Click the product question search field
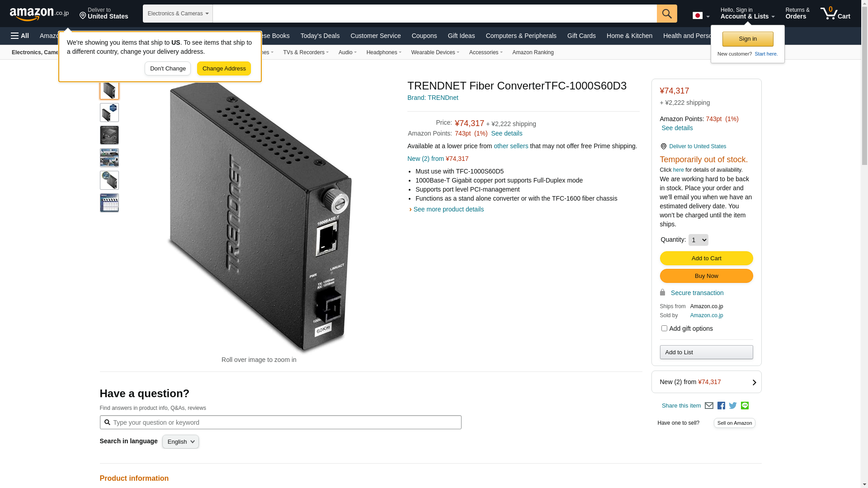868x488 pixels. (280, 422)
